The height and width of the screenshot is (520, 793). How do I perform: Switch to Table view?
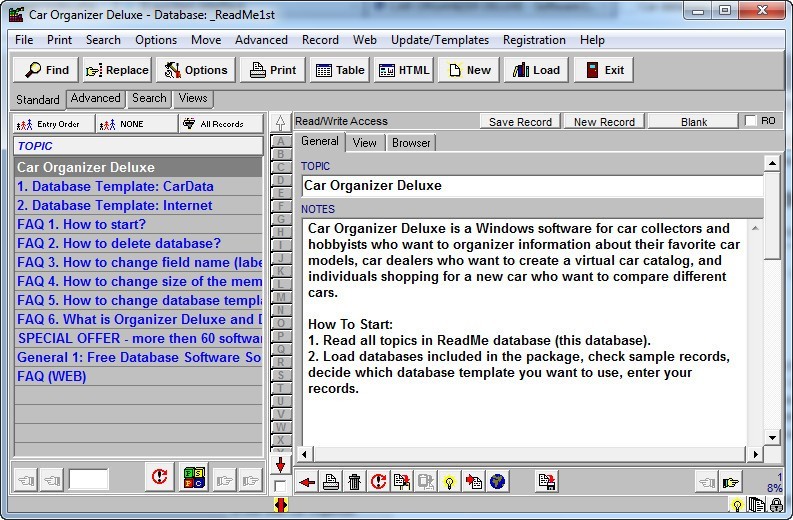pyautogui.click(x=340, y=70)
